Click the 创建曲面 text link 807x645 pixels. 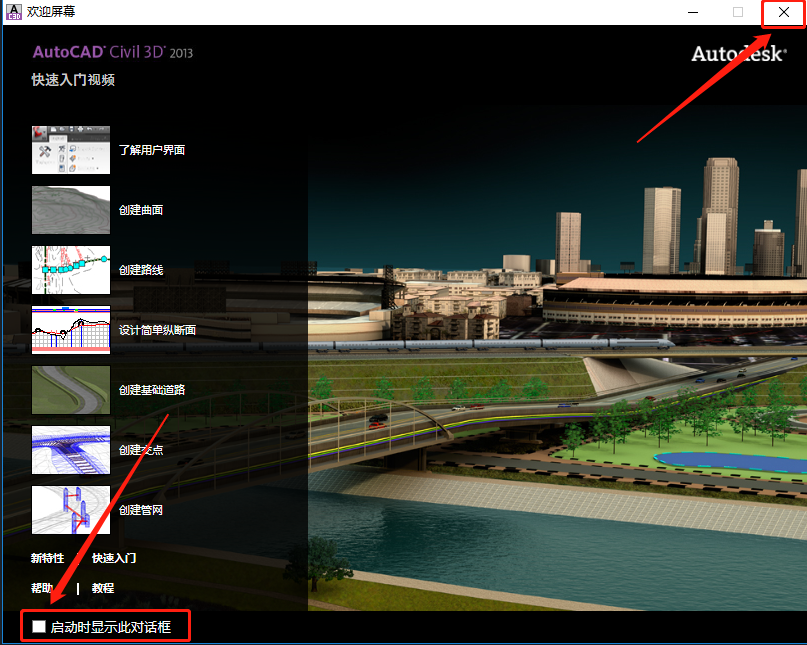[x=141, y=210]
